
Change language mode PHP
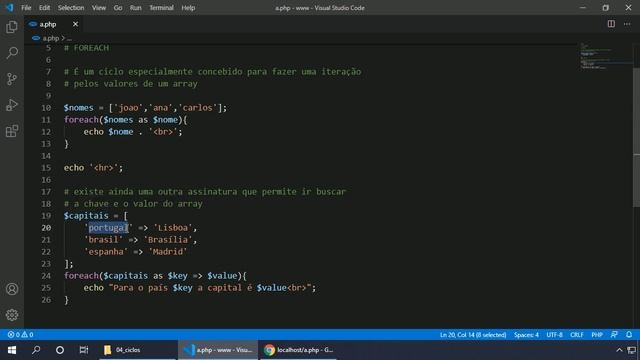click(597, 335)
